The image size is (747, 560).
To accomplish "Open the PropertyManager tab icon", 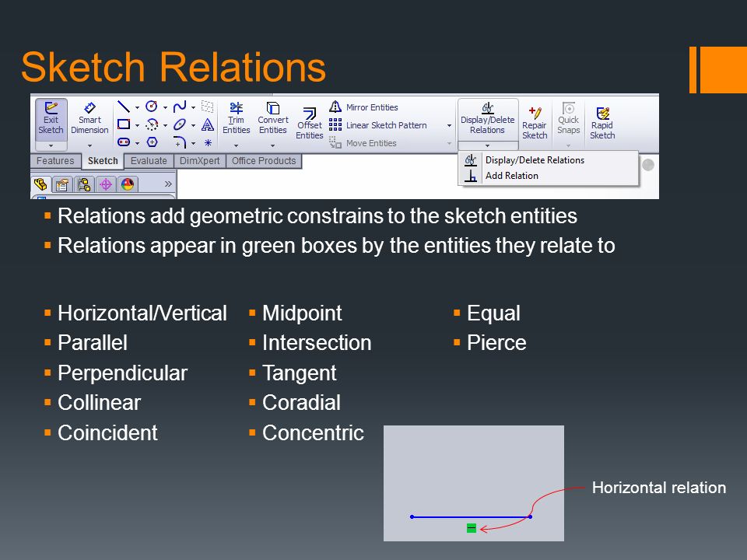I will coord(62,184).
